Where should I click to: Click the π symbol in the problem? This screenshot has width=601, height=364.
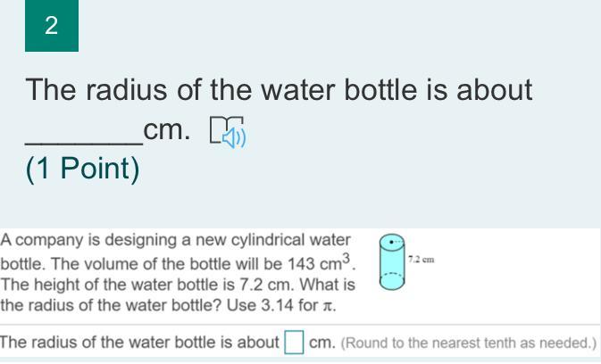(x=330, y=308)
